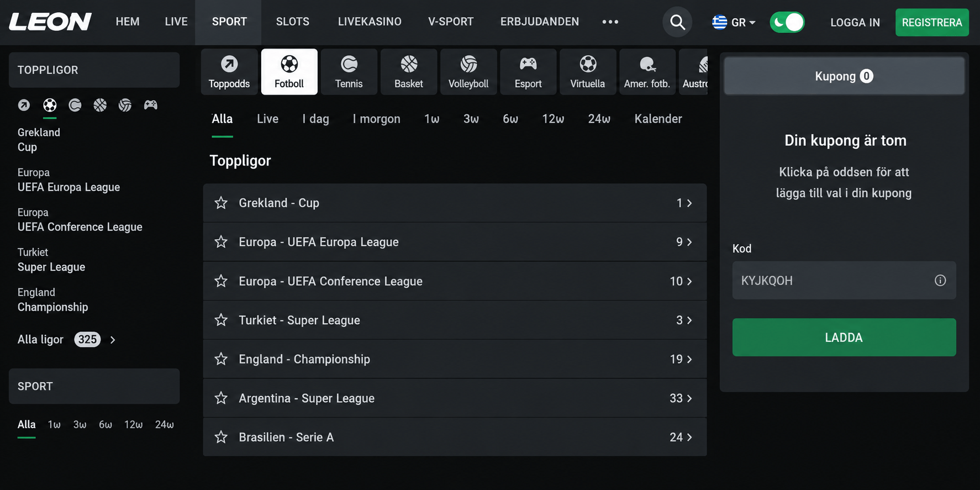Favorite Europa - UEFA Europa League star

pyautogui.click(x=221, y=242)
